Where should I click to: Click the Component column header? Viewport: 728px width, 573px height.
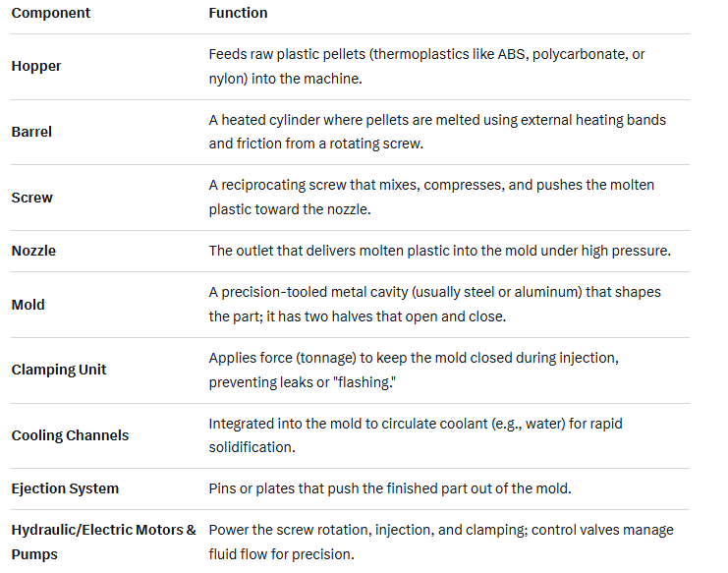[51, 14]
